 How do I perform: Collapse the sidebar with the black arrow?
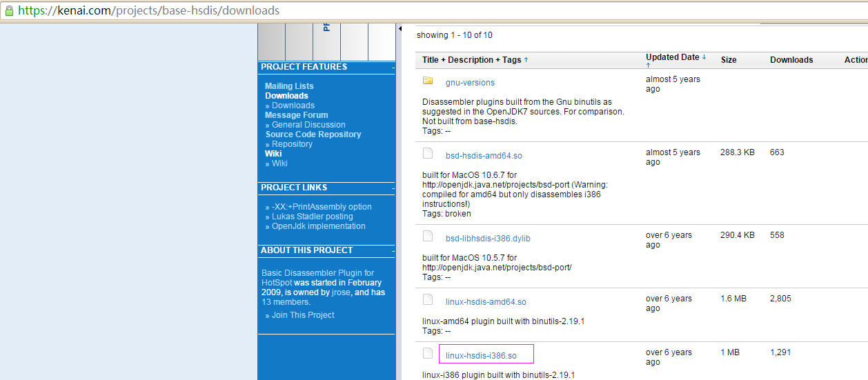click(400, 29)
